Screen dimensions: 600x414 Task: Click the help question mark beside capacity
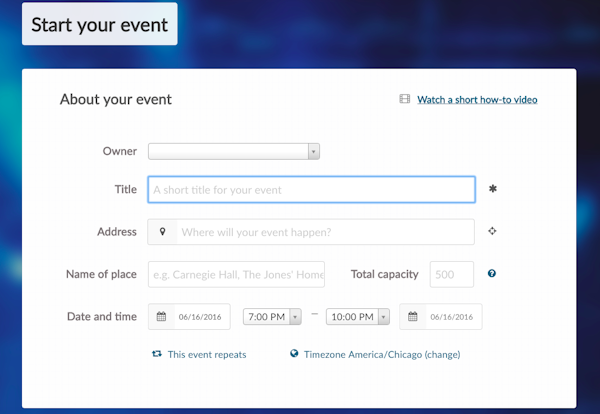pos(492,273)
